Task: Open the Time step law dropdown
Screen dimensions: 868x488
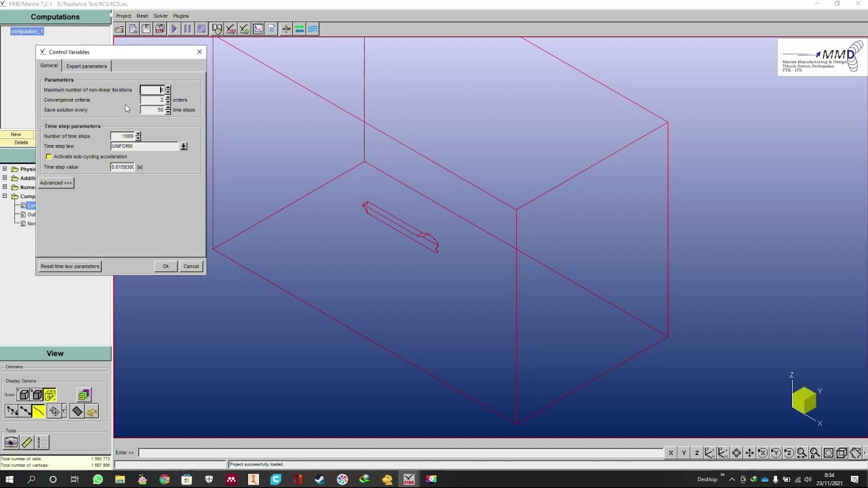Action: tap(183, 146)
